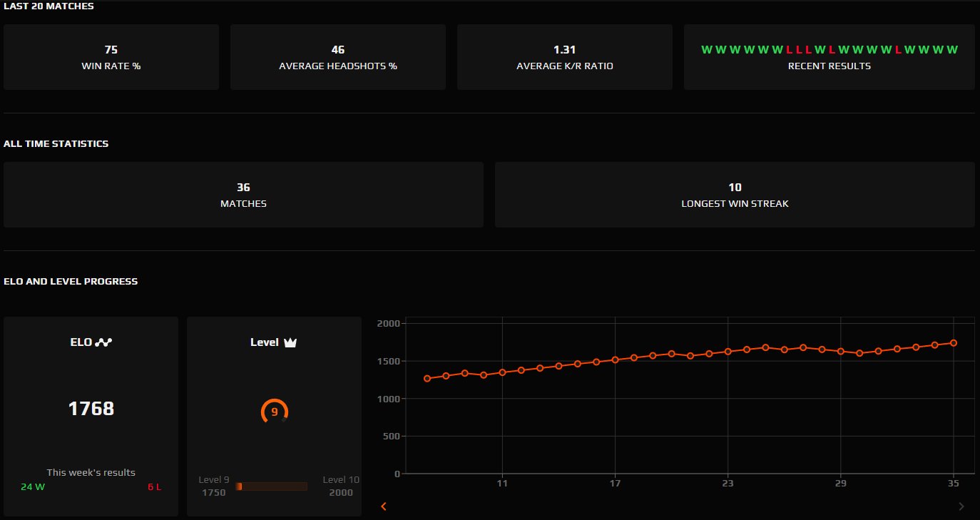Image resolution: width=980 pixels, height=520 pixels.
Task: Click the orange level 9 ring badge
Action: click(275, 412)
